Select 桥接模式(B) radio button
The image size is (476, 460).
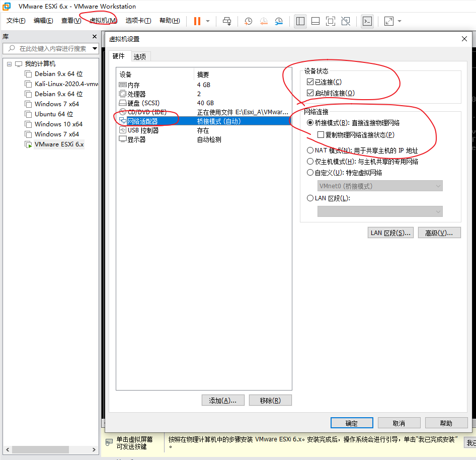310,123
